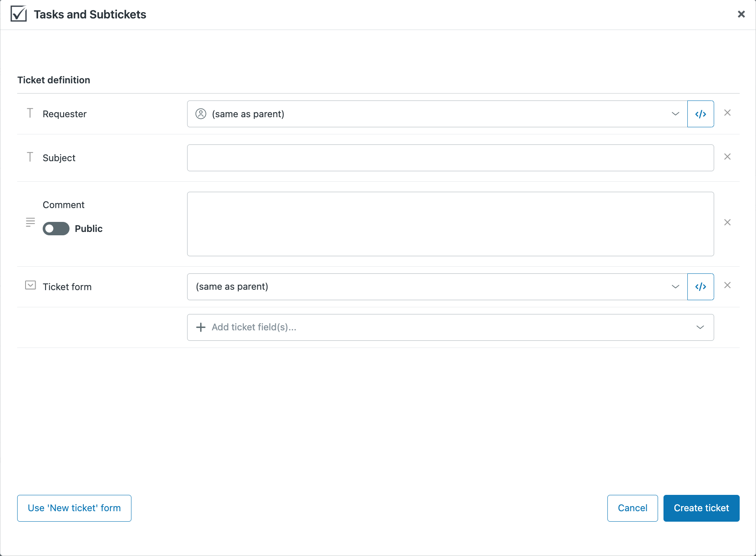The image size is (756, 556).
Task: Click the Ticket definition heading
Action: click(x=54, y=80)
